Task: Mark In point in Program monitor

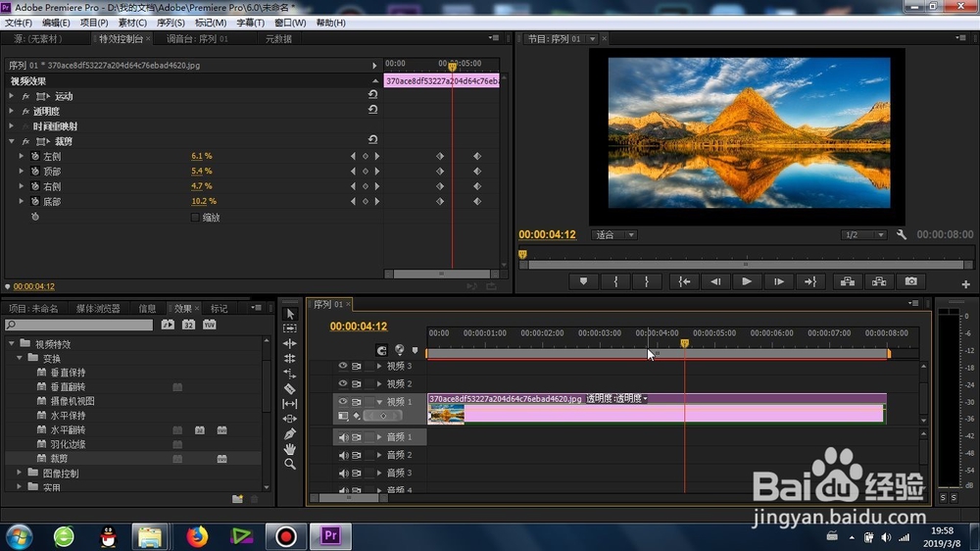Action: 615,281
